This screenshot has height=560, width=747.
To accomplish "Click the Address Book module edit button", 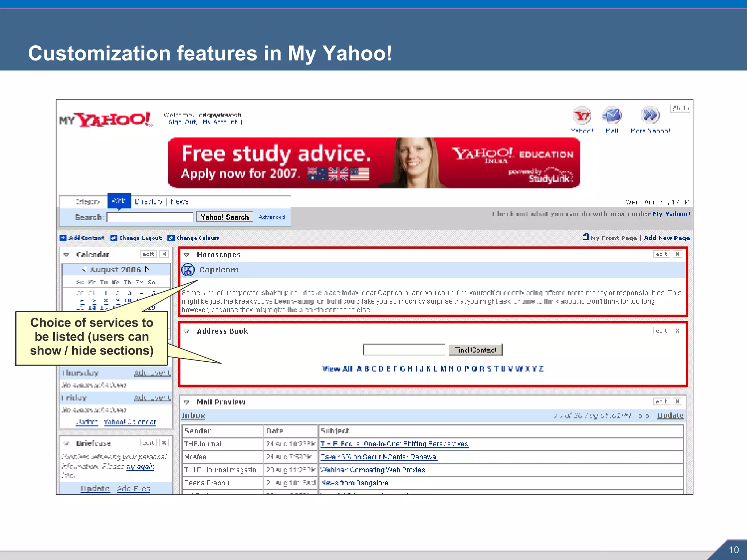I will click(661, 331).
